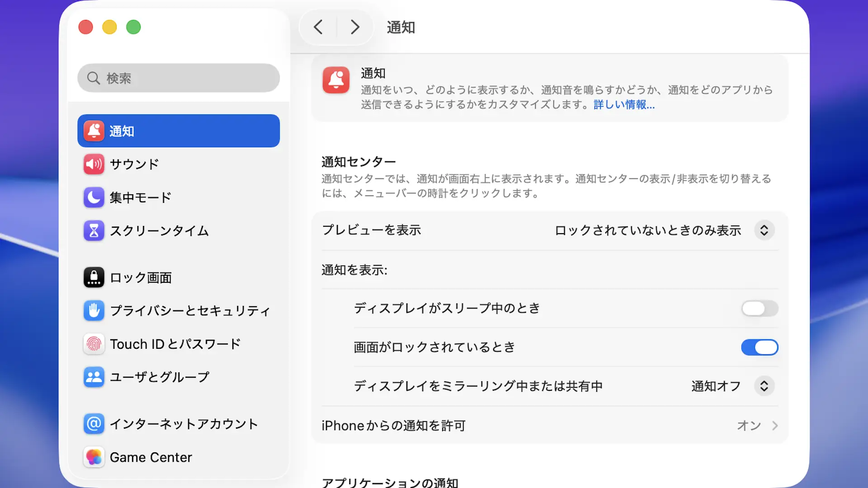
Task: Open mirroring display notification dropdown
Action: 764,386
